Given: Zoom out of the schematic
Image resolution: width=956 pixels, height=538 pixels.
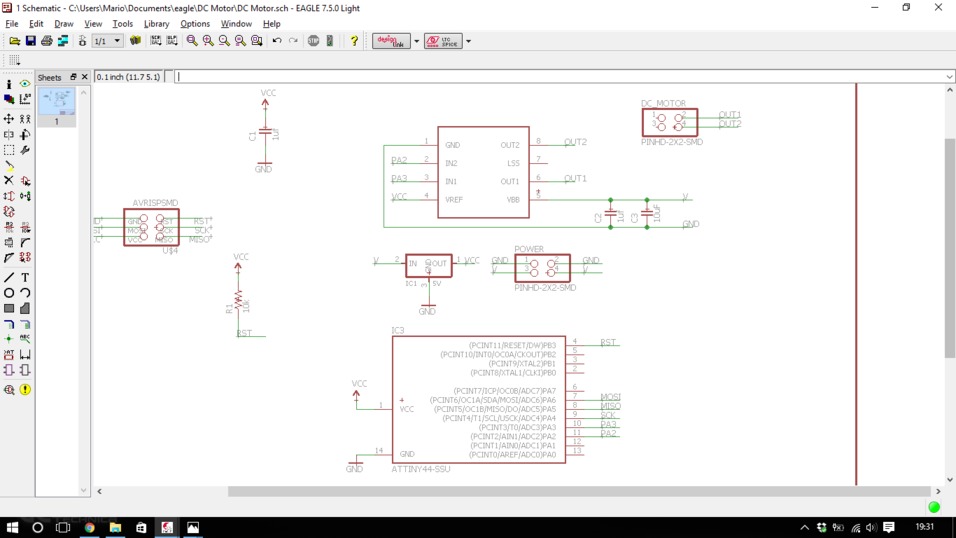Looking at the screenshot, I should 224,41.
